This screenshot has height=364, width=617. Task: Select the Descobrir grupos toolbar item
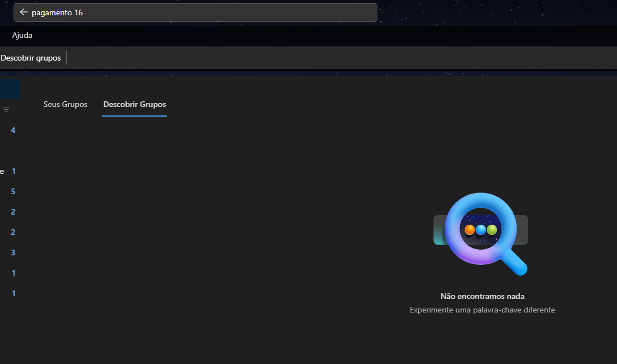31,58
